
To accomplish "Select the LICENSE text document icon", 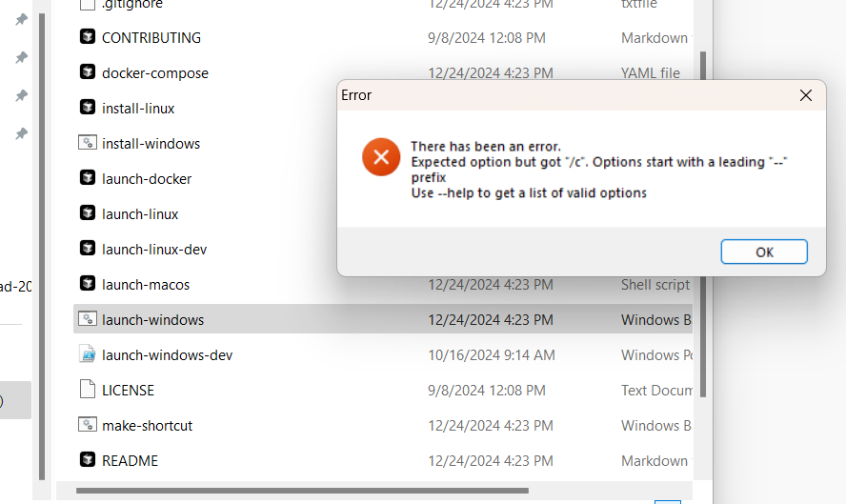I will pos(88,390).
